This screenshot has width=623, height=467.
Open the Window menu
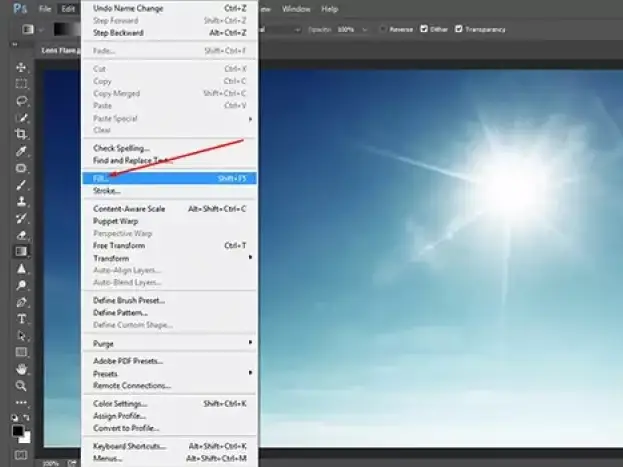tap(296, 9)
